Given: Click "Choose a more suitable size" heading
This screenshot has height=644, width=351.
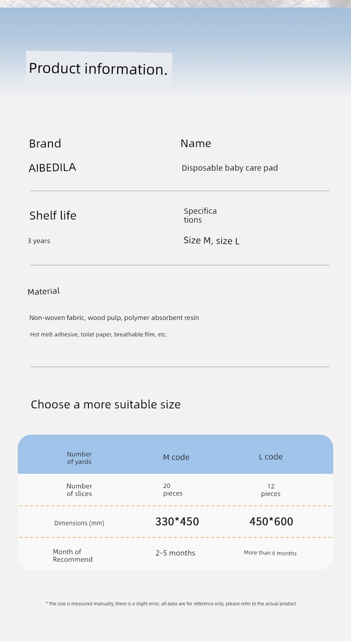Looking at the screenshot, I should click(106, 404).
